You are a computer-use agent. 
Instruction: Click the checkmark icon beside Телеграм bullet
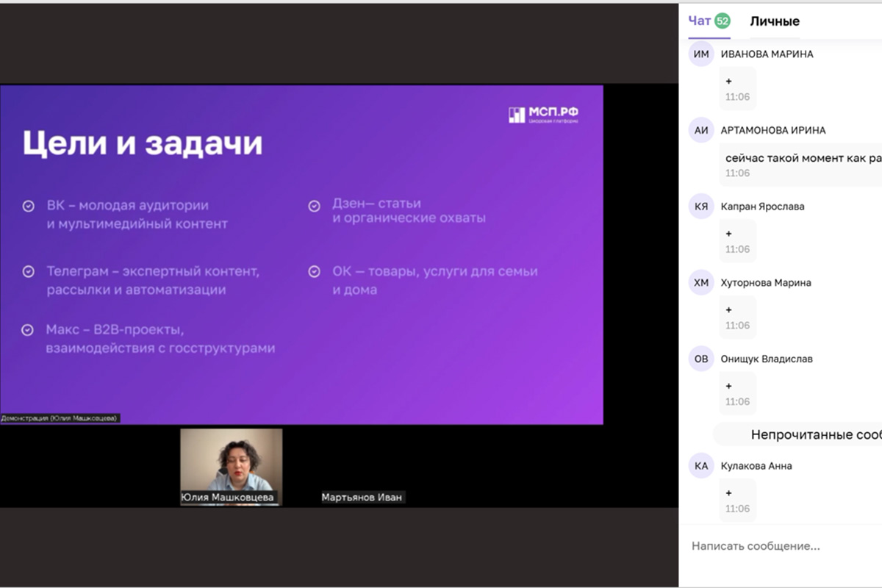click(28, 271)
